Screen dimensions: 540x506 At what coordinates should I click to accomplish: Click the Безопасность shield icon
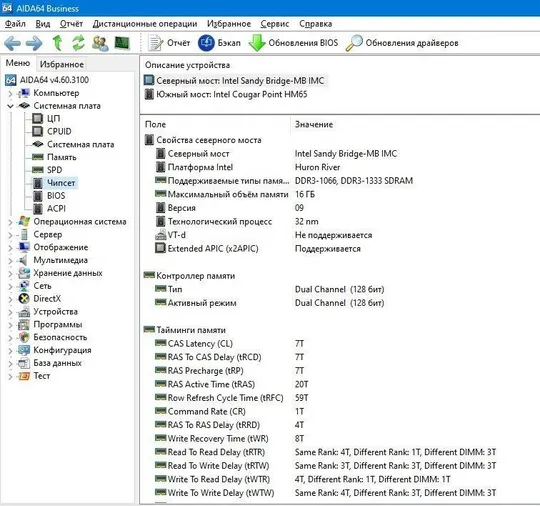point(24,338)
